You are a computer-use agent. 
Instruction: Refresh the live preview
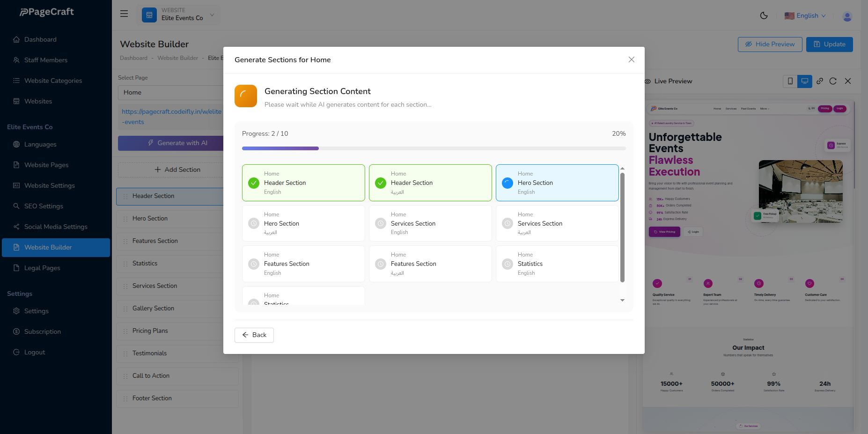point(833,81)
